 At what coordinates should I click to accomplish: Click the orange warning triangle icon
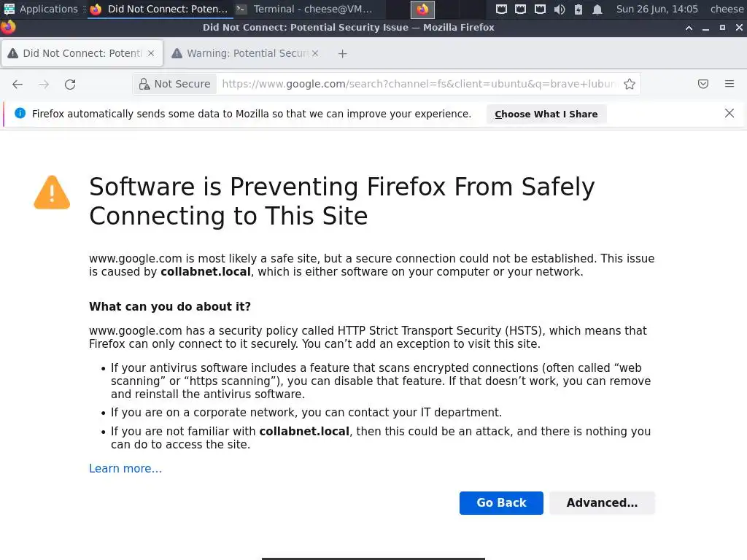coord(52,192)
